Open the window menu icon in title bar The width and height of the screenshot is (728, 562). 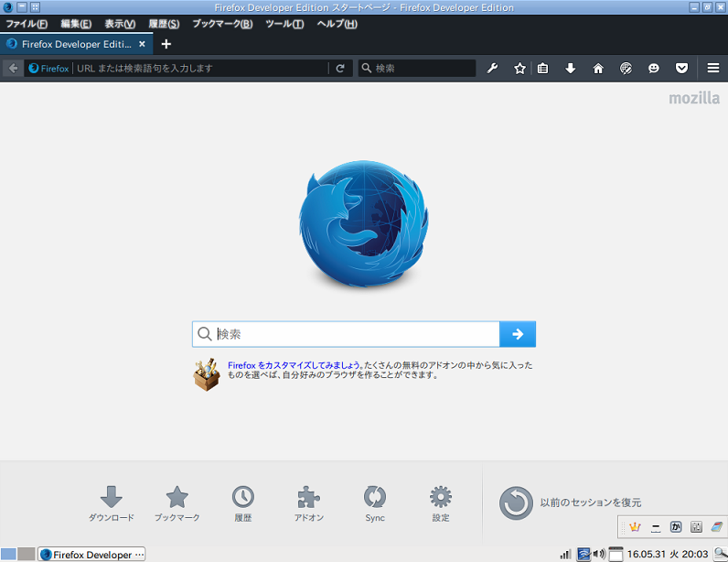pyautogui.click(x=7, y=7)
